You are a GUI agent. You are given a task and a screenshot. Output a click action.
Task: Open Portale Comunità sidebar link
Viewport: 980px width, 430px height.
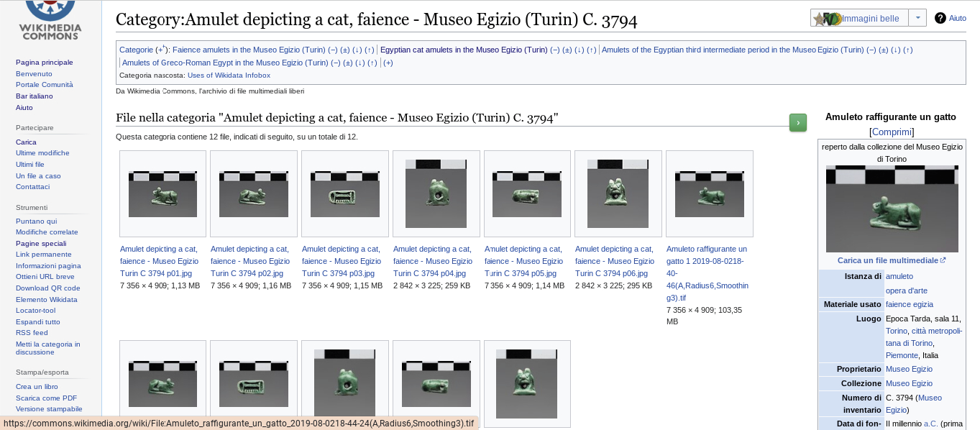(45, 84)
